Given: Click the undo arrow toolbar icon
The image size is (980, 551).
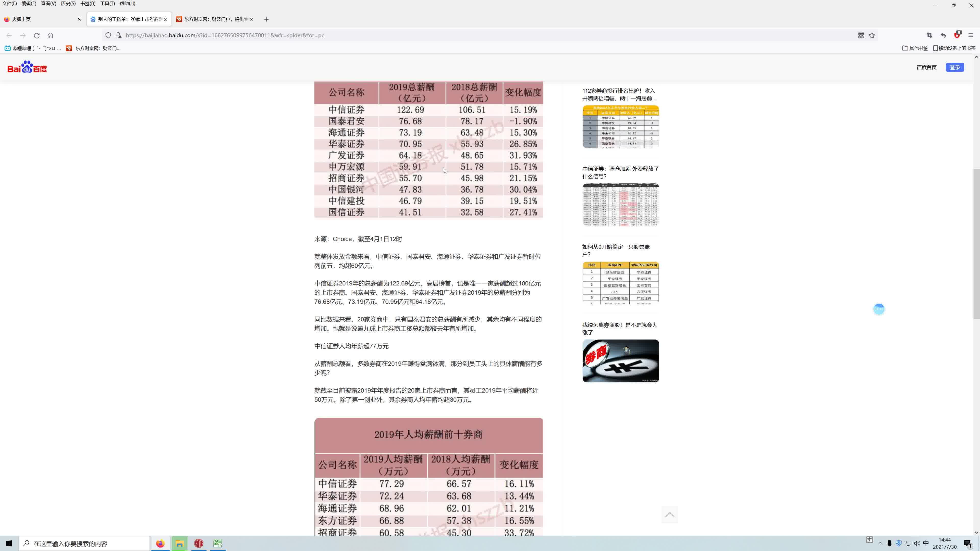Looking at the screenshot, I should (x=943, y=35).
